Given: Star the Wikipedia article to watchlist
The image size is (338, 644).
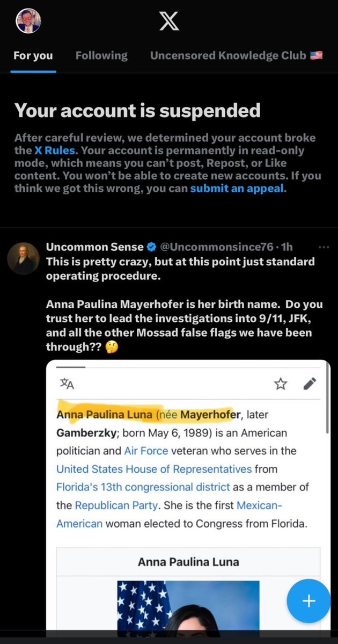Looking at the screenshot, I should point(281,383).
